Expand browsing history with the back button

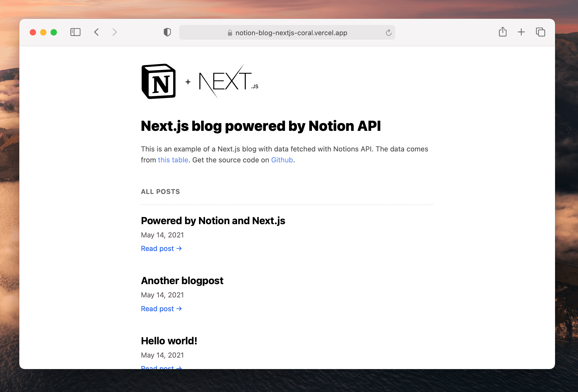coord(97,32)
